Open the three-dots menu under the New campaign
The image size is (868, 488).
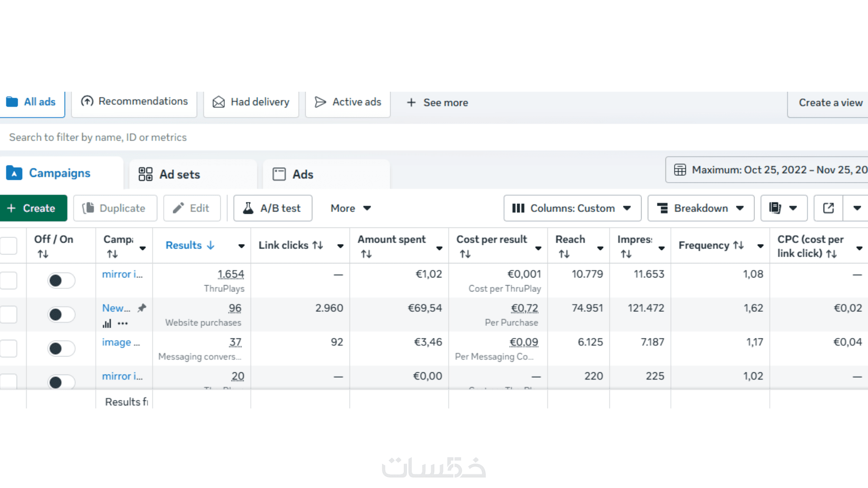(123, 324)
